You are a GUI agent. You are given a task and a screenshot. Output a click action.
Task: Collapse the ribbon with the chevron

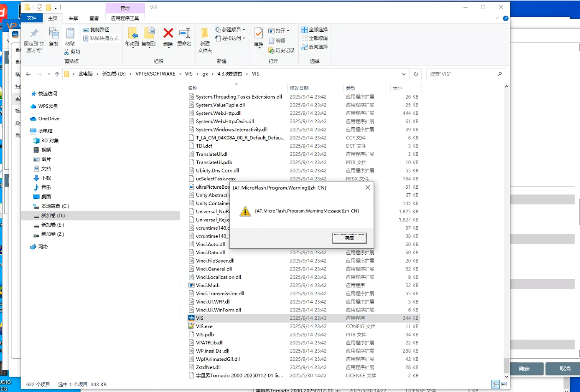497,18
